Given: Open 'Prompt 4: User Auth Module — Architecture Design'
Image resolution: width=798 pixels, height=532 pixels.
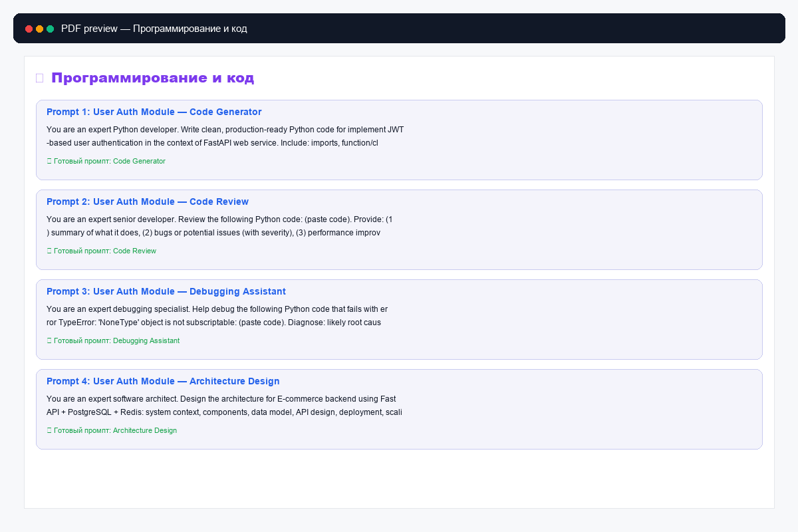Looking at the screenshot, I should coord(163,381).
